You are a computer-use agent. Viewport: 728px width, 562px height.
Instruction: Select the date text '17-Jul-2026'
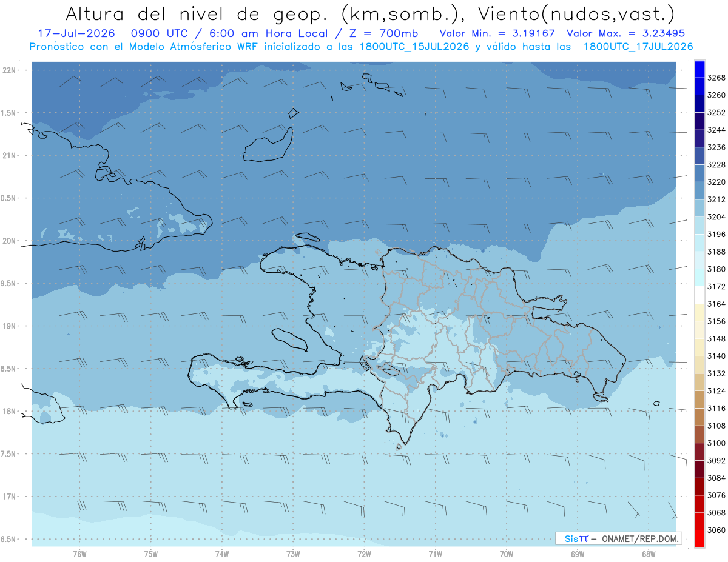click(76, 33)
